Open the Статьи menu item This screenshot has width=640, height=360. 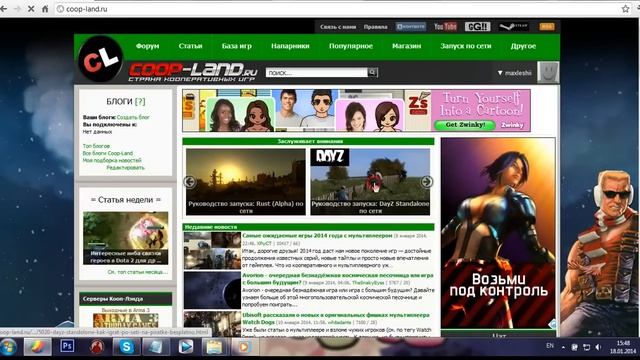tap(190, 46)
